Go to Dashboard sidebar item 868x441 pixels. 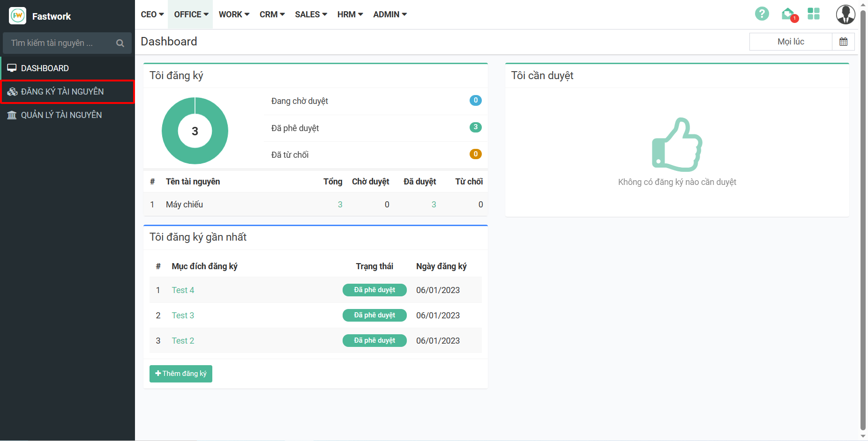(45, 68)
